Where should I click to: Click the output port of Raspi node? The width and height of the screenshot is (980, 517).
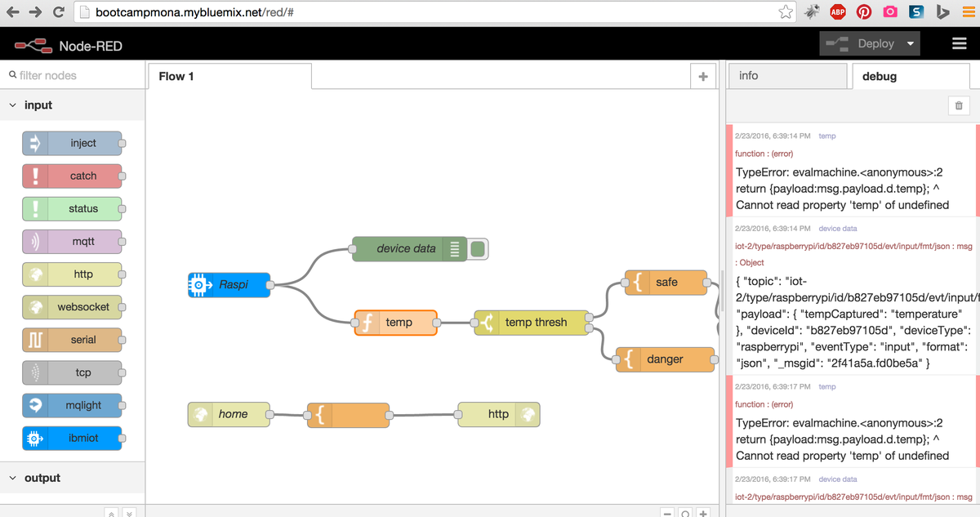click(270, 285)
